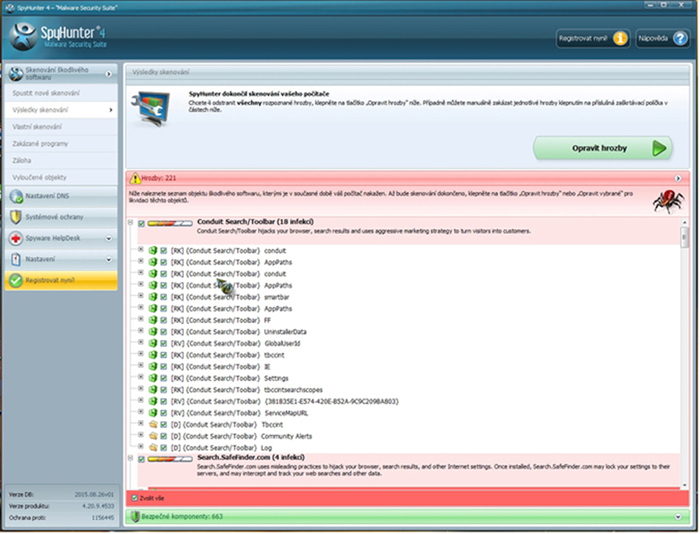
Task: Expand the Spyware HelpDesk section arrow
Action: pyautogui.click(x=108, y=239)
